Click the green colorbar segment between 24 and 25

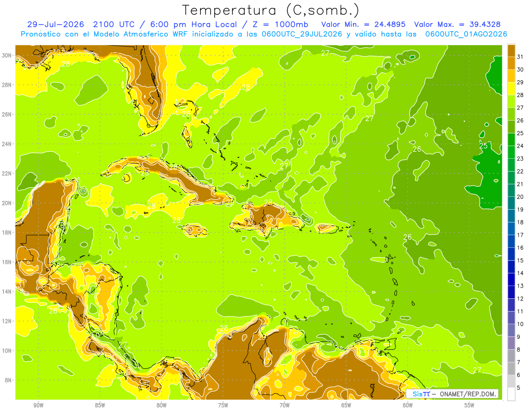(x=511, y=140)
